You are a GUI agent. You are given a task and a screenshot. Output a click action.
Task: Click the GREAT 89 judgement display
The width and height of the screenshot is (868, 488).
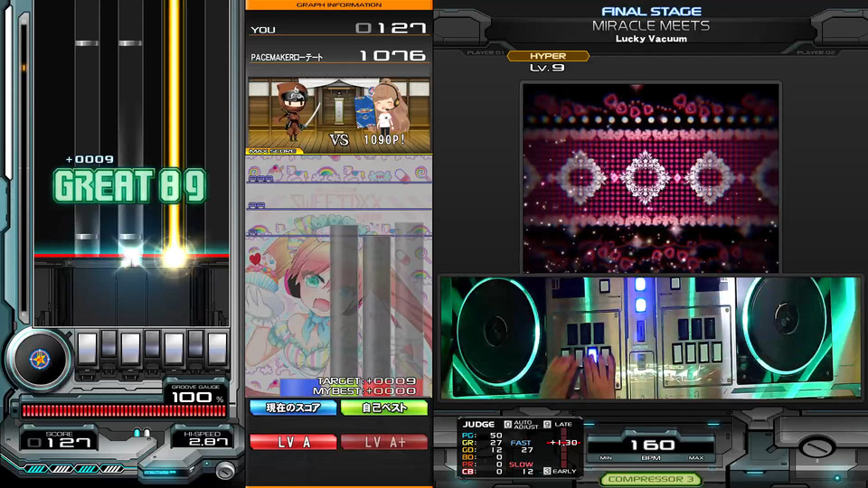click(x=129, y=185)
